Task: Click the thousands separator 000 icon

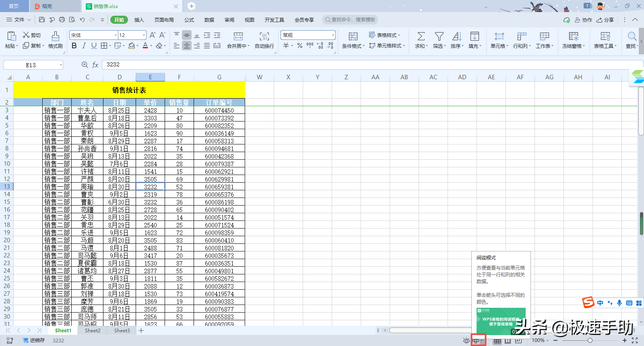Action: (x=310, y=45)
